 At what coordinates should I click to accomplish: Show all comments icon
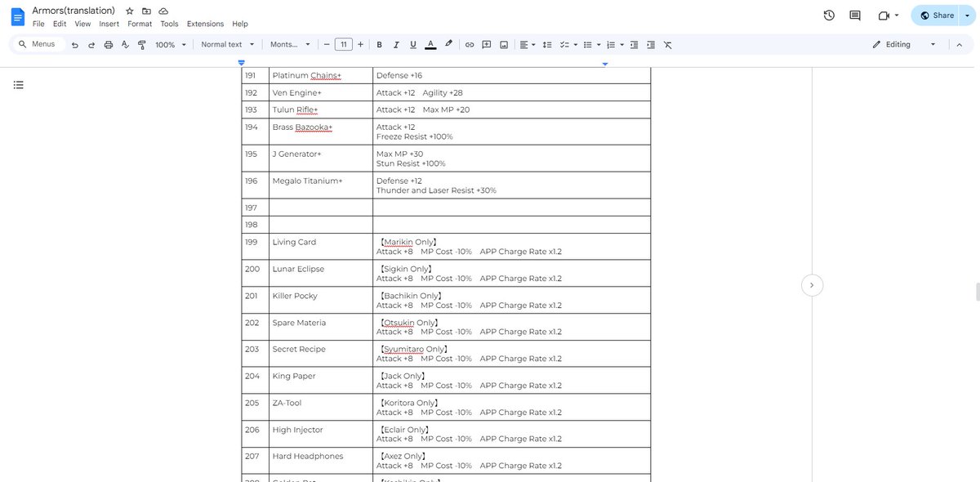(x=855, y=16)
